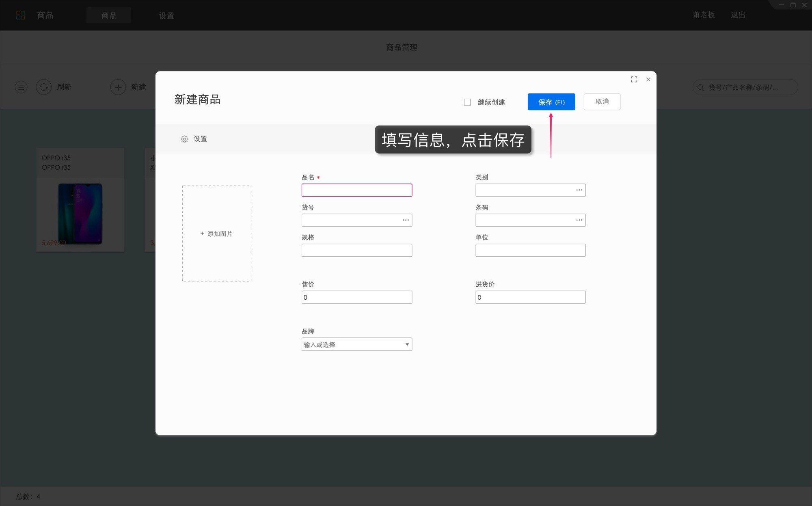Image resolution: width=812 pixels, height=506 pixels.
Task: Expand the 品牌 dropdown arrow
Action: pyautogui.click(x=407, y=344)
